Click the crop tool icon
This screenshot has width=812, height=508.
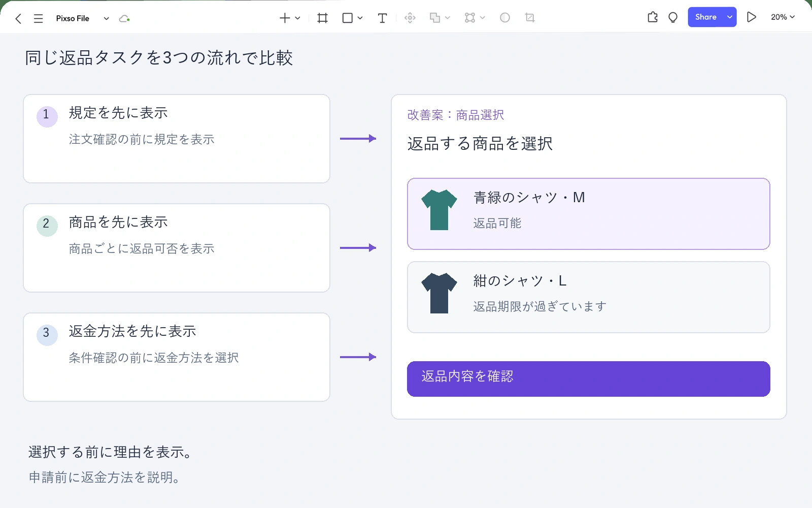(x=530, y=18)
